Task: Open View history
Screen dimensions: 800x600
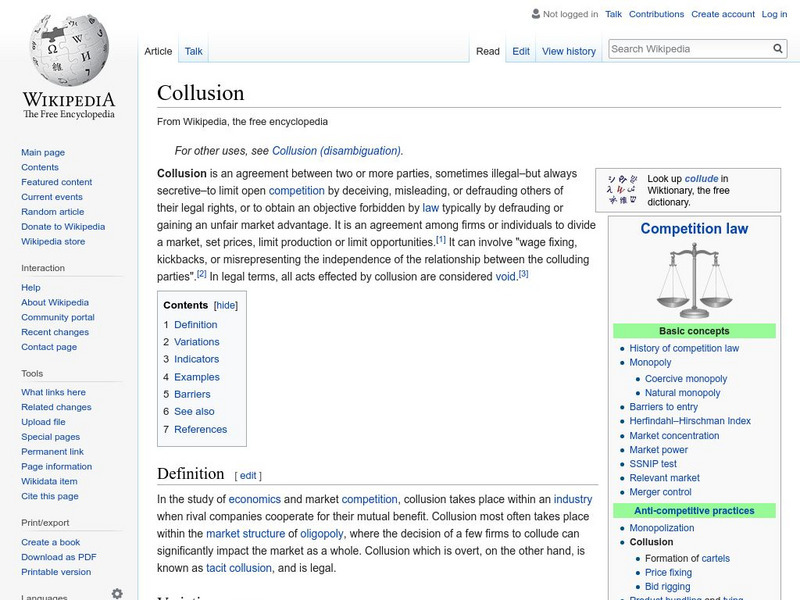Action: (x=568, y=51)
